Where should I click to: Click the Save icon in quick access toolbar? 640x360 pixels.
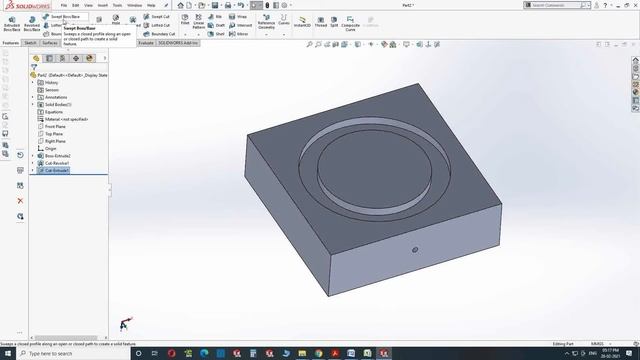point(215,5)
